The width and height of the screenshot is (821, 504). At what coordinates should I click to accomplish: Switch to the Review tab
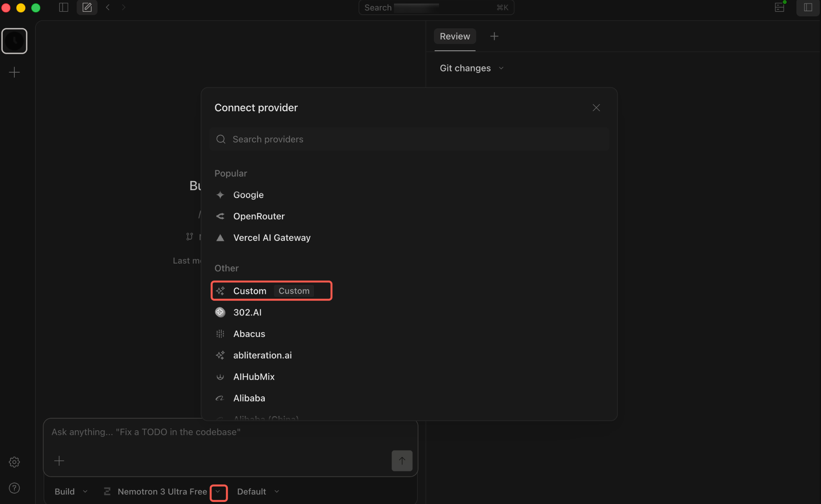(x=455, y=36)
